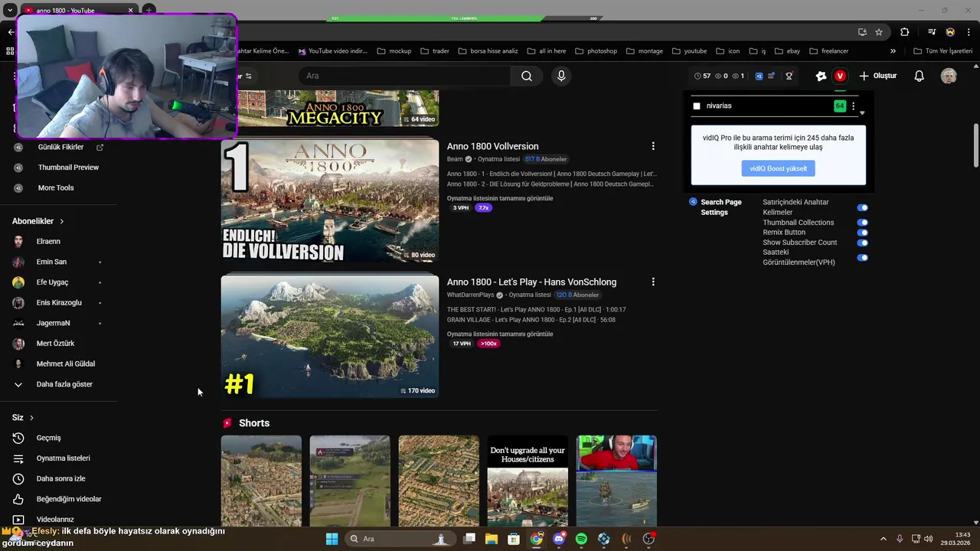Open Tüm Yer İşaretleri folder
980x551 pixels.
point(942,51)
